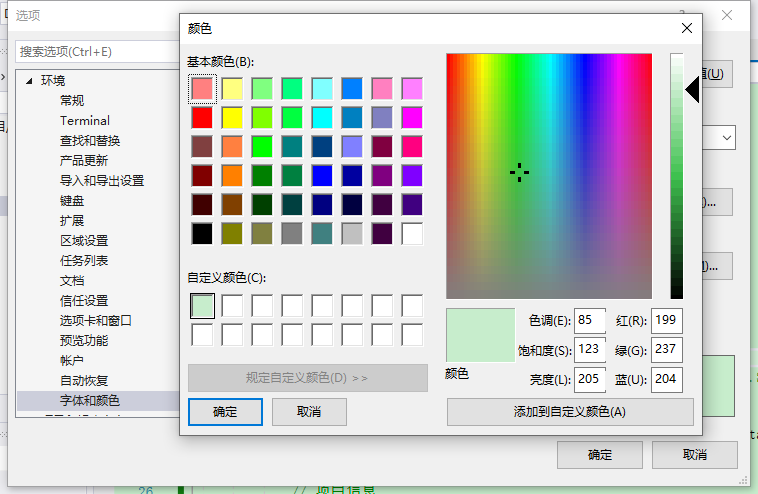This screenshot has width=758, height=494.
Task: Select the olive basic color swatch
Action: [x=232, y=234]
